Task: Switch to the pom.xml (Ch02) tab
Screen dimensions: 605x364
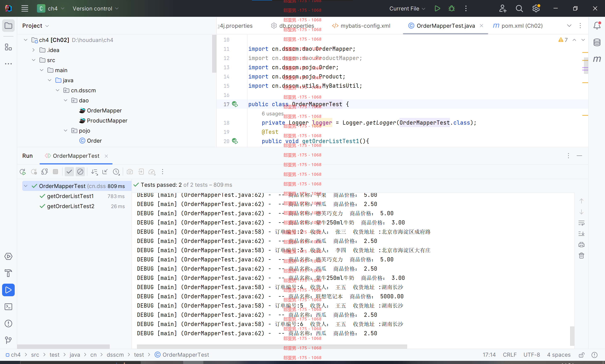Action: pos(518,26)
